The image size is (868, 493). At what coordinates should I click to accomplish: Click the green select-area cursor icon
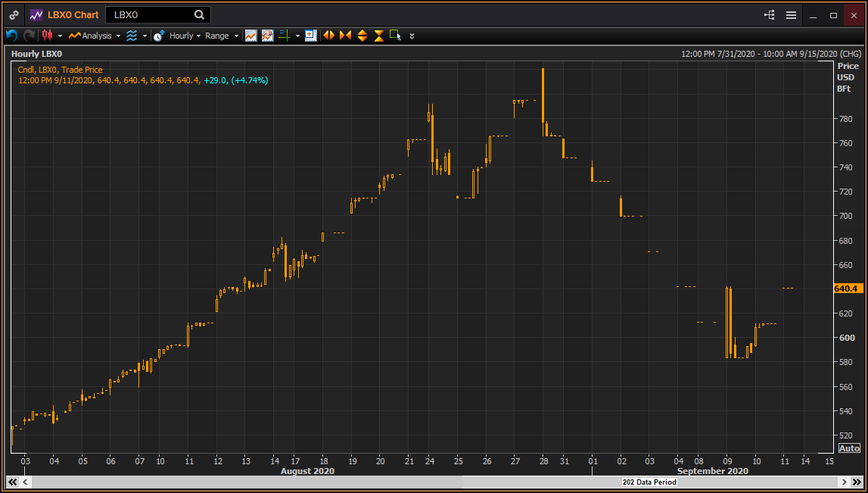coord(395,36)
